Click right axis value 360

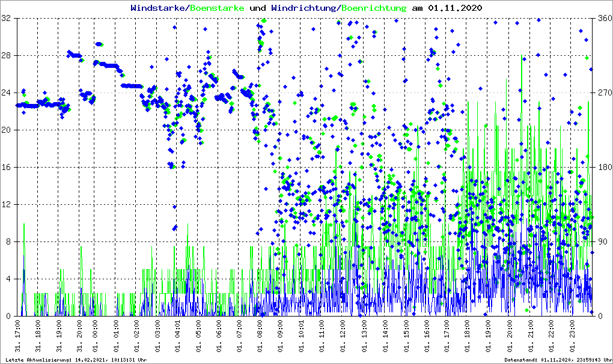coord(604,19)
